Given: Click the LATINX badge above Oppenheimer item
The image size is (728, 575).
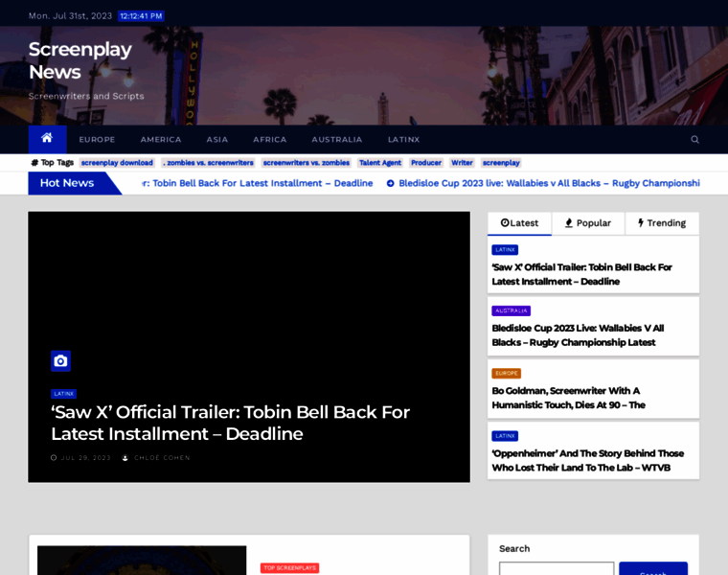Looking at the screenshot, I should 505,436.
